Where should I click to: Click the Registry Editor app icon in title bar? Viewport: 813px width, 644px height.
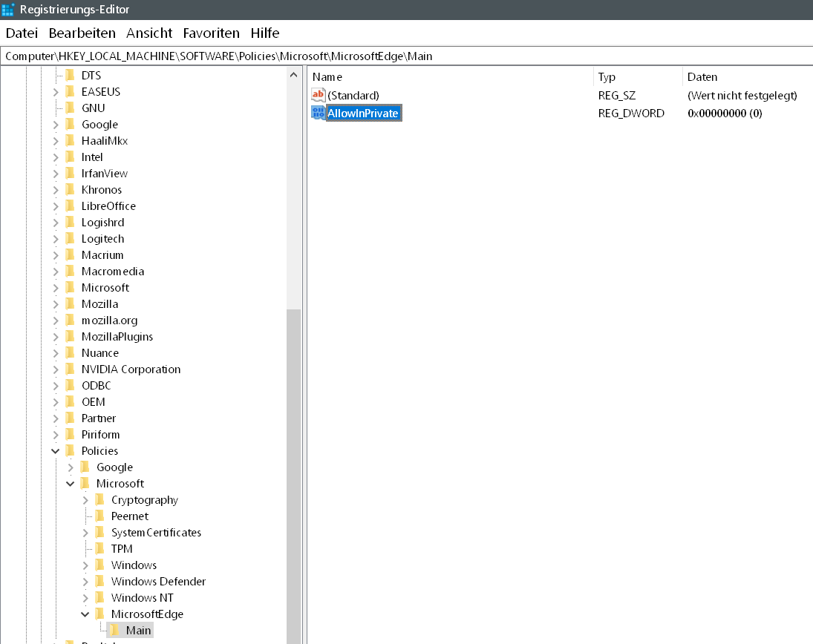tap(8, 10)
